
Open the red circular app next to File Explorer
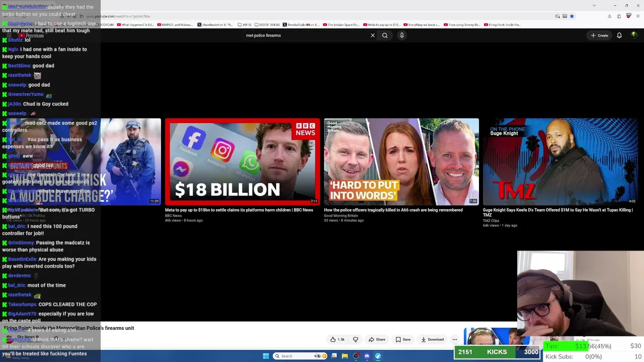tap(356, 356)
